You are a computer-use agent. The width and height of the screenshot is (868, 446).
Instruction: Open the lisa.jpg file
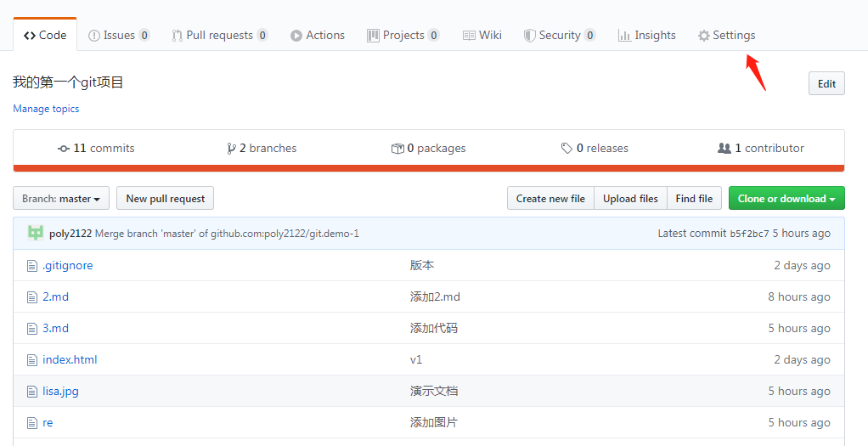[x=60, y=391]
